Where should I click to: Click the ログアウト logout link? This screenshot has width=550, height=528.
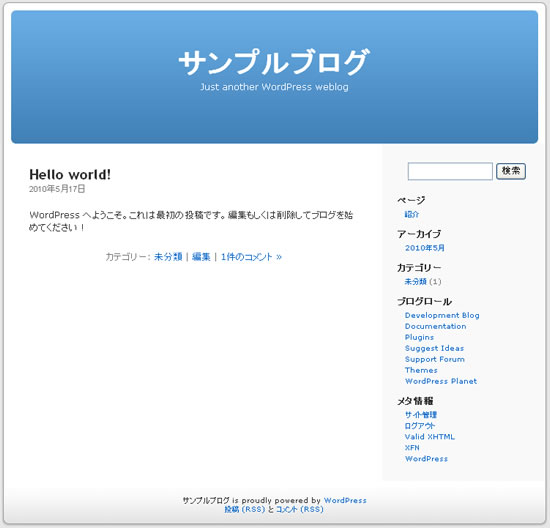420,426
